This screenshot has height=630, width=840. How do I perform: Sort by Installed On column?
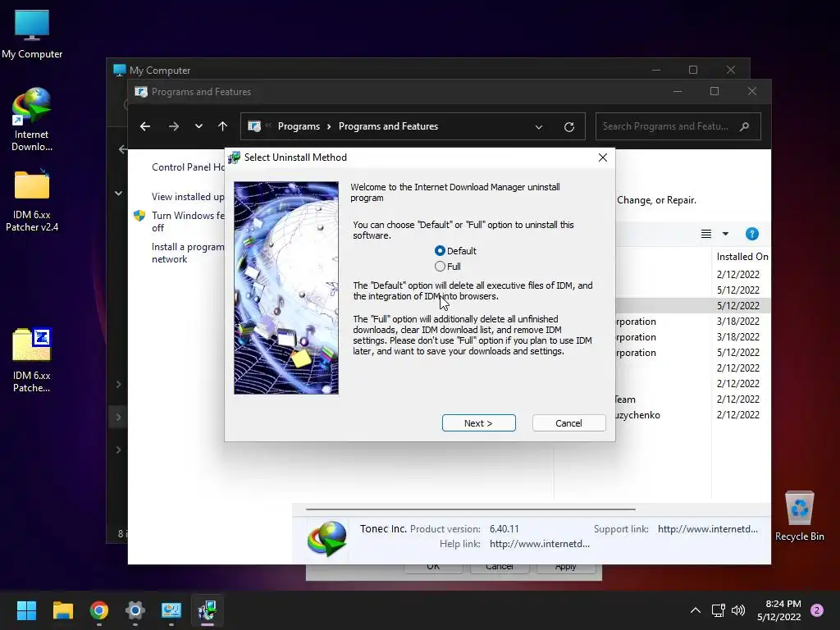point(742,257)
